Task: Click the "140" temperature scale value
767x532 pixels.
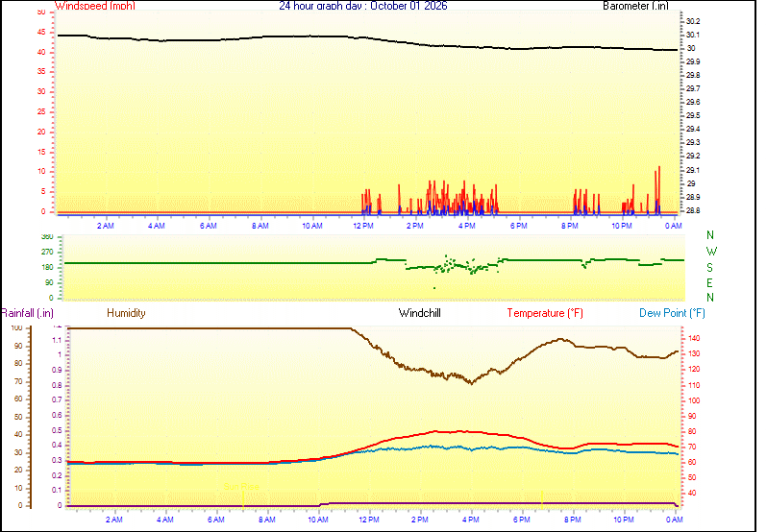Action: tap(694, 339)
